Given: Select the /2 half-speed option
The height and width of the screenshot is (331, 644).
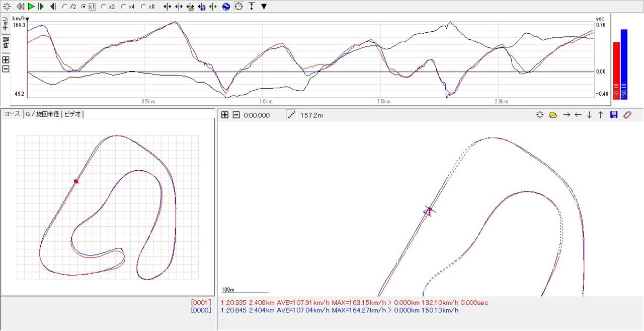Looking at the screenshot, I should pyautogui.click(x=69, y=7).
